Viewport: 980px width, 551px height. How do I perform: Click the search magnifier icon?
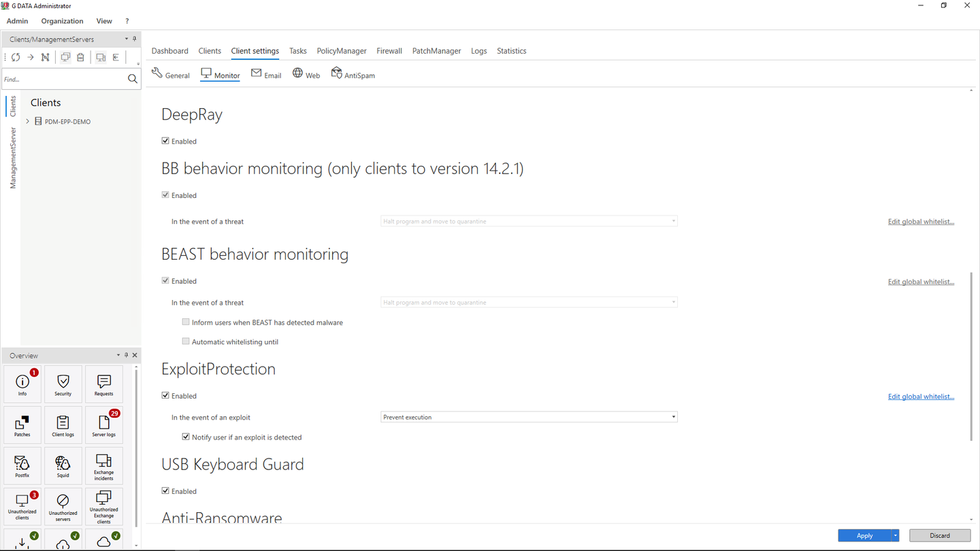pyautogui.click(x=133, y=79)
